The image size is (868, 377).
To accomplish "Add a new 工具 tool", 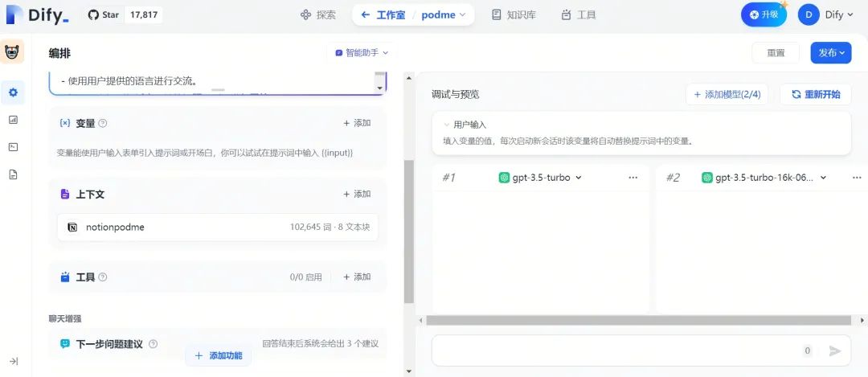I will coord(357,277).
